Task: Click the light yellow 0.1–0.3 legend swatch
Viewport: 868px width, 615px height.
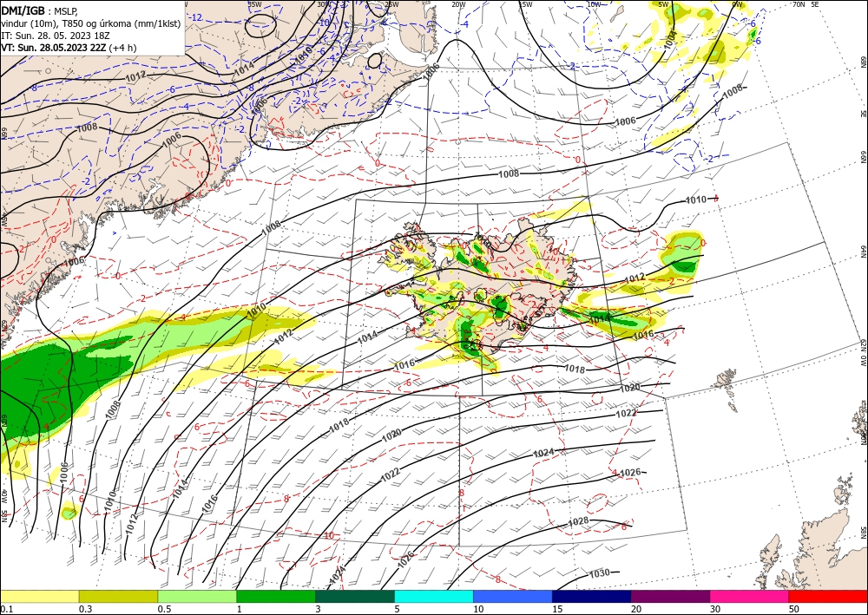Action: tap(39, 596)
